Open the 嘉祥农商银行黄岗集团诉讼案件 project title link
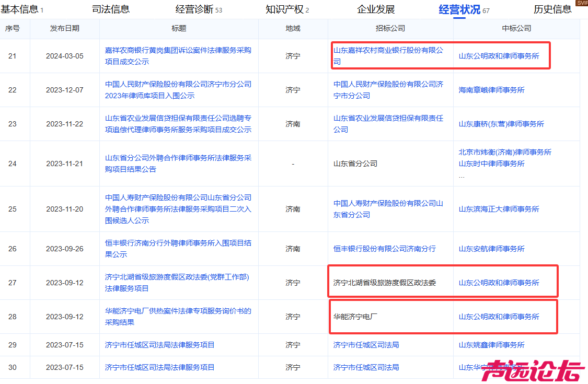 tap(178, 56)
